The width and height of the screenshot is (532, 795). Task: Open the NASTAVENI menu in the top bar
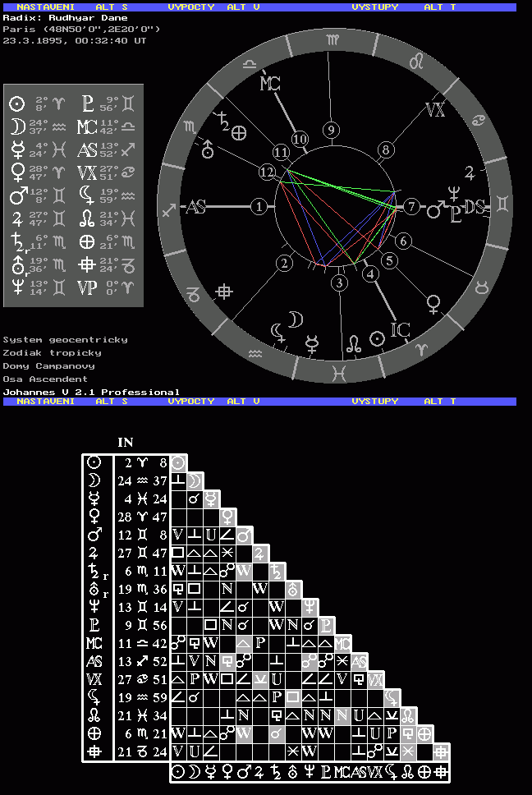(40, 7)
